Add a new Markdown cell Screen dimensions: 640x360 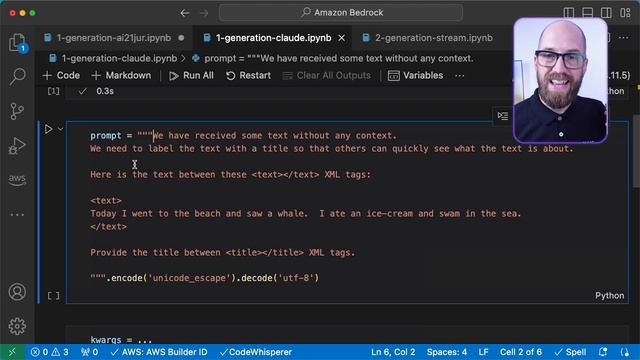tap(122, 76)
